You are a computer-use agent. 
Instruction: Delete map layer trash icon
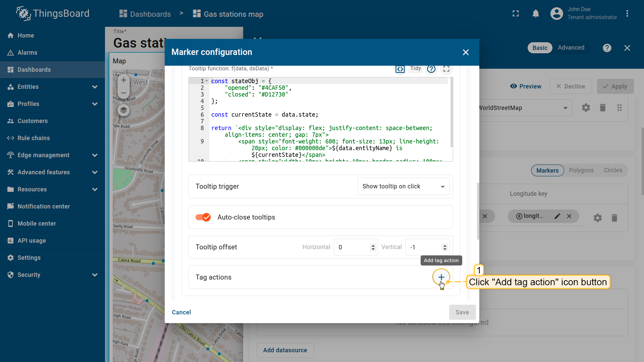[x=602, y=108]
